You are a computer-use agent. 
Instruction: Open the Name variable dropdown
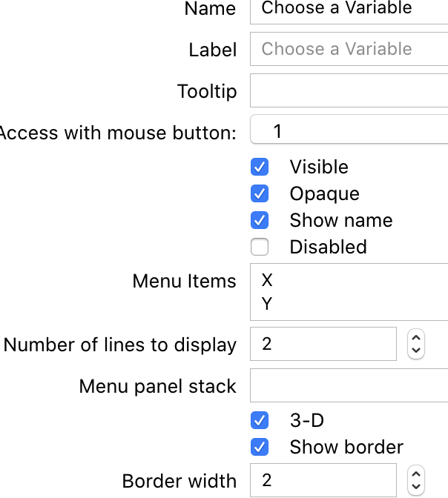(x=349, y=9)
